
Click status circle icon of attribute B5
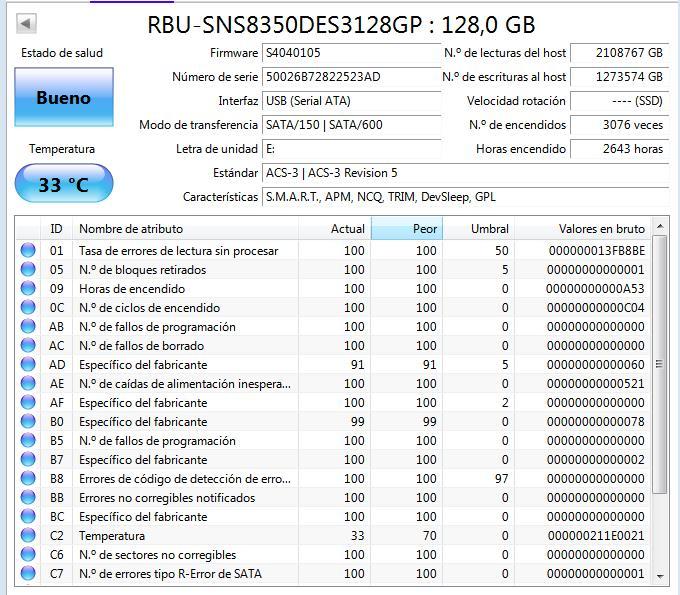coord(28,441)
